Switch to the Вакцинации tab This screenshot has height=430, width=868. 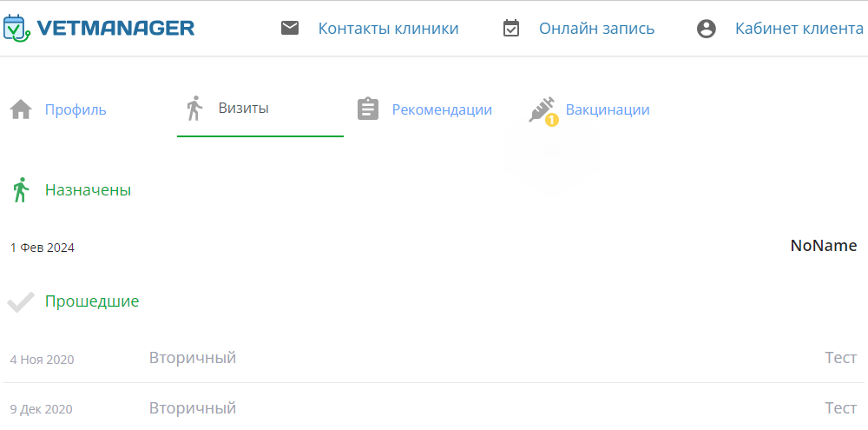coord(608,109)
